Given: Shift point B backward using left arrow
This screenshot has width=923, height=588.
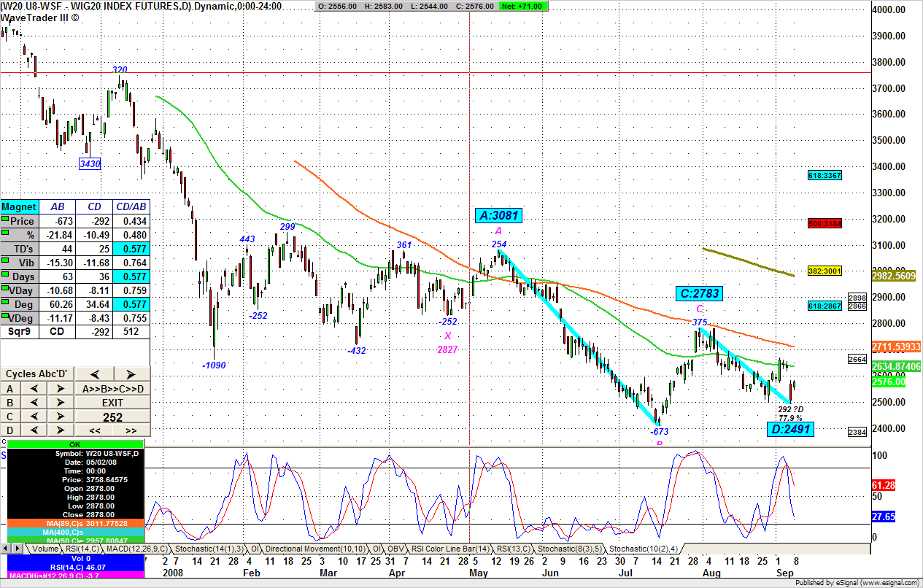Looking at the screenshot, I should coord(34,402).
